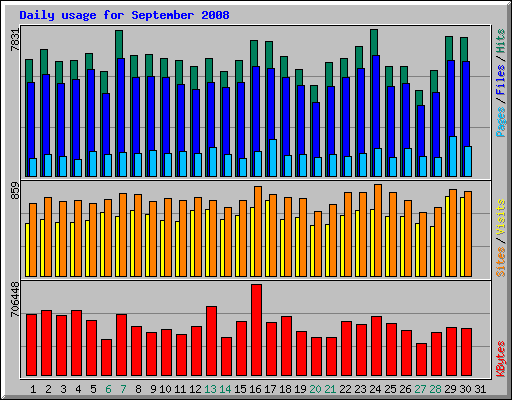Click the red KBytes bar for day 27
512x400 pixels.
[x=421, y=360]
